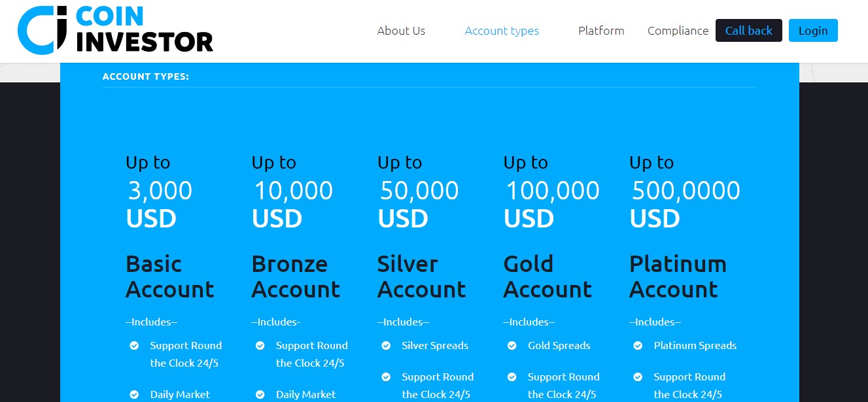The image size is (868, 402).
Task: Click Support Round checkmark under Silver Account
Action: coord(386,377)
